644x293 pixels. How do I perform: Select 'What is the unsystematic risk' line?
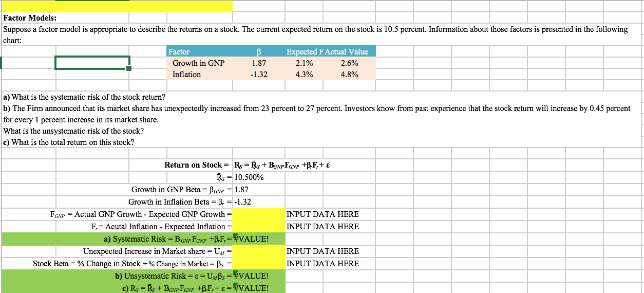[73, 131]
